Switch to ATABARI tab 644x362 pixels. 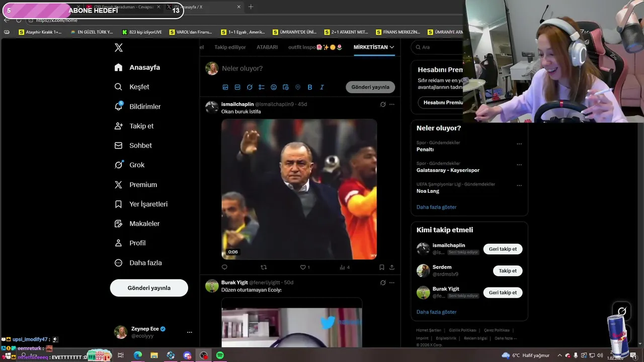click(x=267, y=47)
